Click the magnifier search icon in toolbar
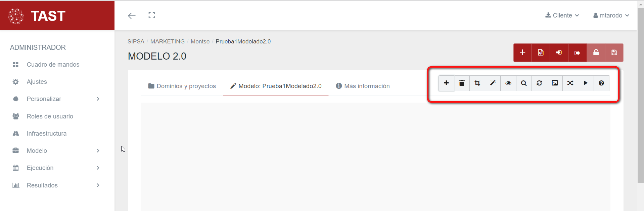The height and width of the screenshot is (211, 644). tap(523, 83)
